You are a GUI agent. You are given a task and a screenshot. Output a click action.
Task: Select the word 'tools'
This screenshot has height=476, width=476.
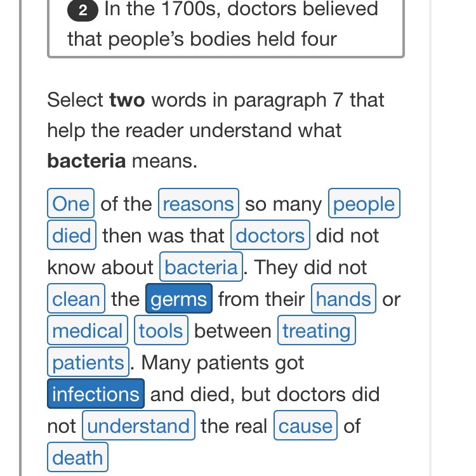click(x=161, y=330)
